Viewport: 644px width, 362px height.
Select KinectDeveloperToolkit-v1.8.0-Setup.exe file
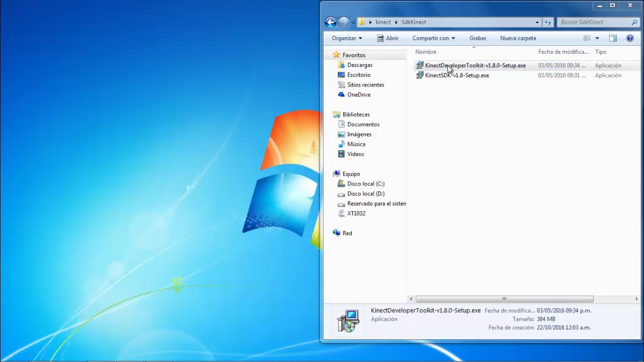475,65
